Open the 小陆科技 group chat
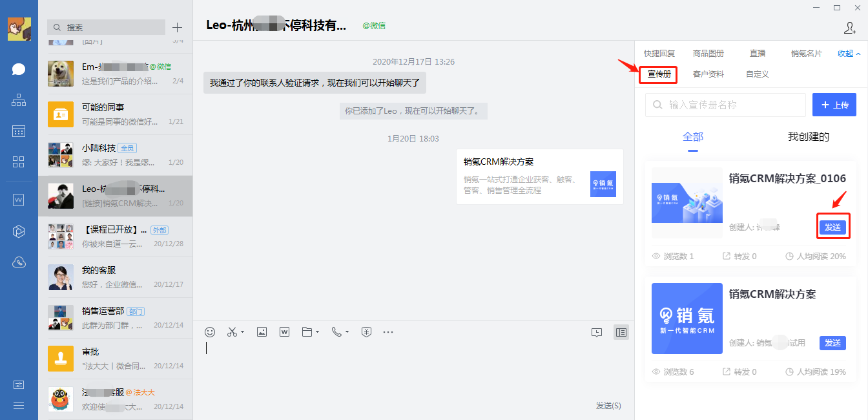868x420 pixels. (x=116, y=155)
